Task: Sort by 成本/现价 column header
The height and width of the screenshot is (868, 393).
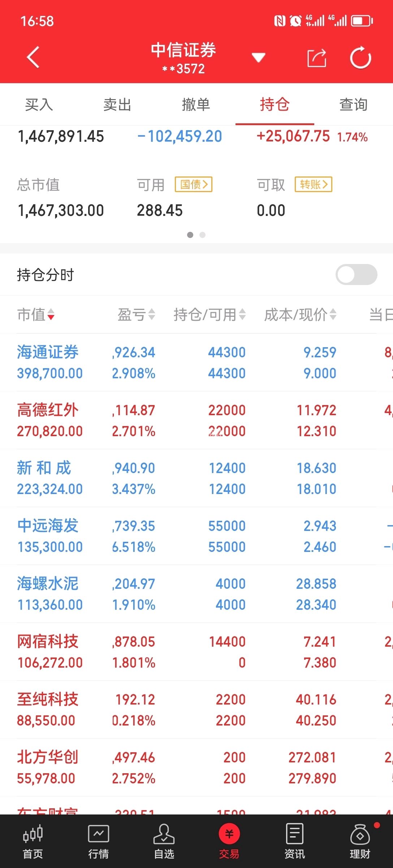Action: tap(300, 315)
